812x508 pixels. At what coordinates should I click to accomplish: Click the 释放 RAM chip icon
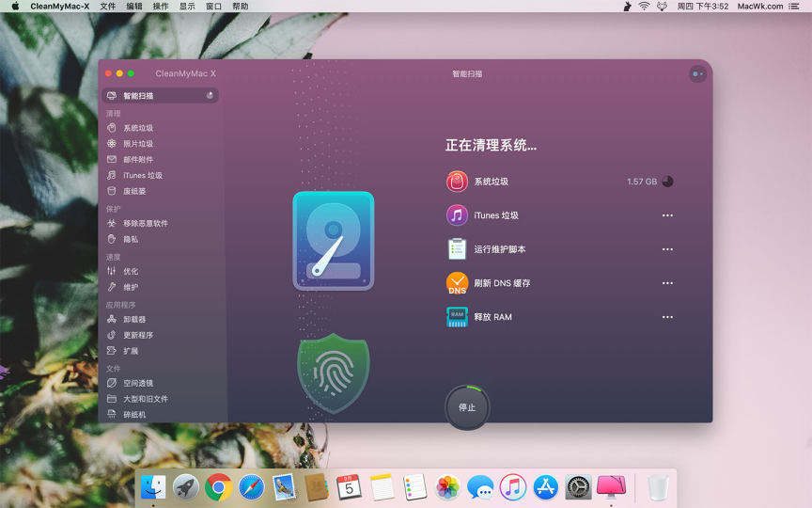[x=457, y=317]
